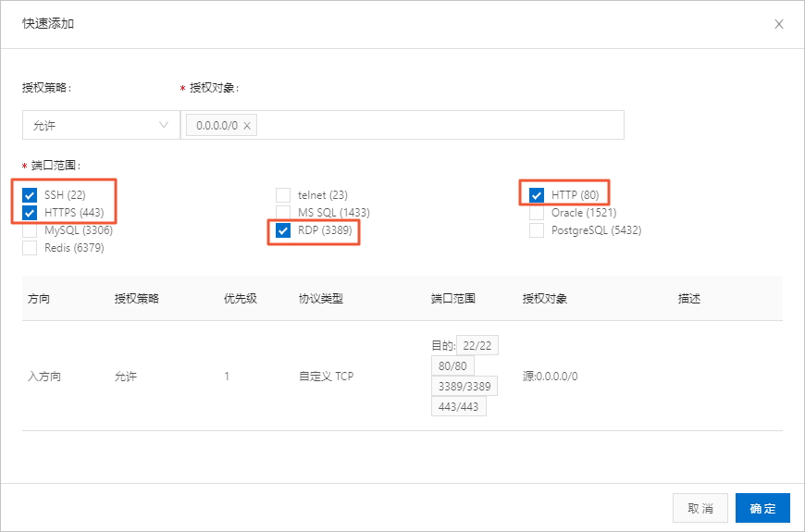Click the 授权对象 column header
This screenshot has width=805, height=532.
point(544,298)
